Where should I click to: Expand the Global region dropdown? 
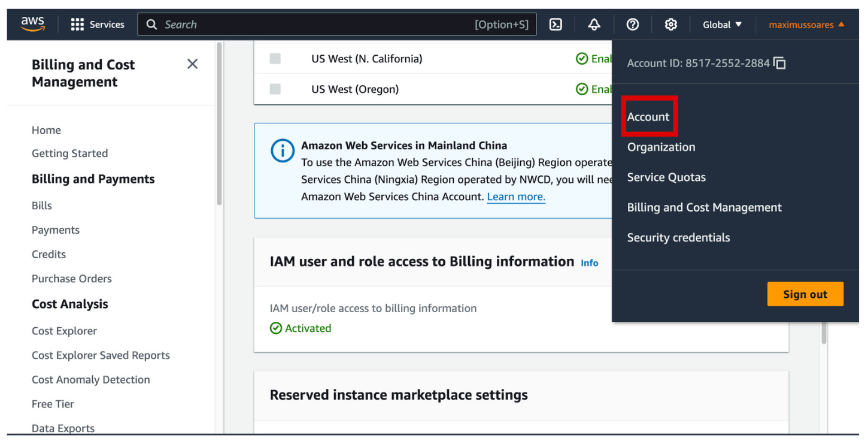coord(722,25)
